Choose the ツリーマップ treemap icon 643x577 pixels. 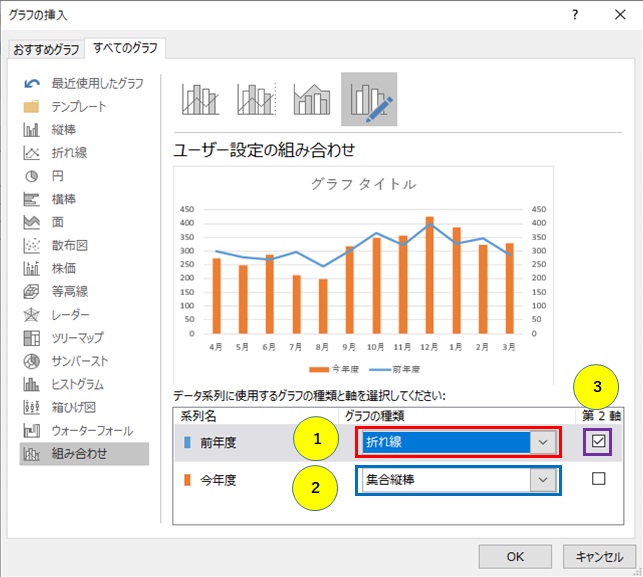pyautogui.click(x=32, y=338)
